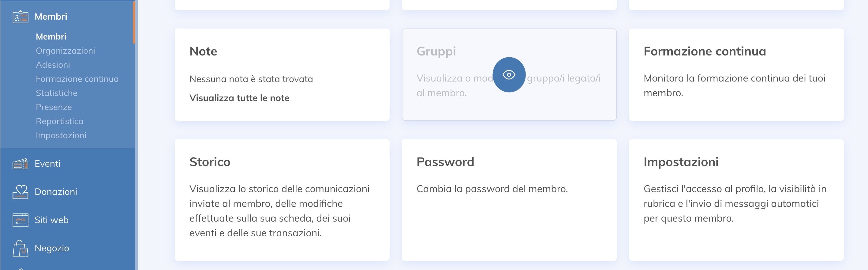Open the Password card
Image resolution: width=868 pixels, height=270 pixels.
click(509, 200)
